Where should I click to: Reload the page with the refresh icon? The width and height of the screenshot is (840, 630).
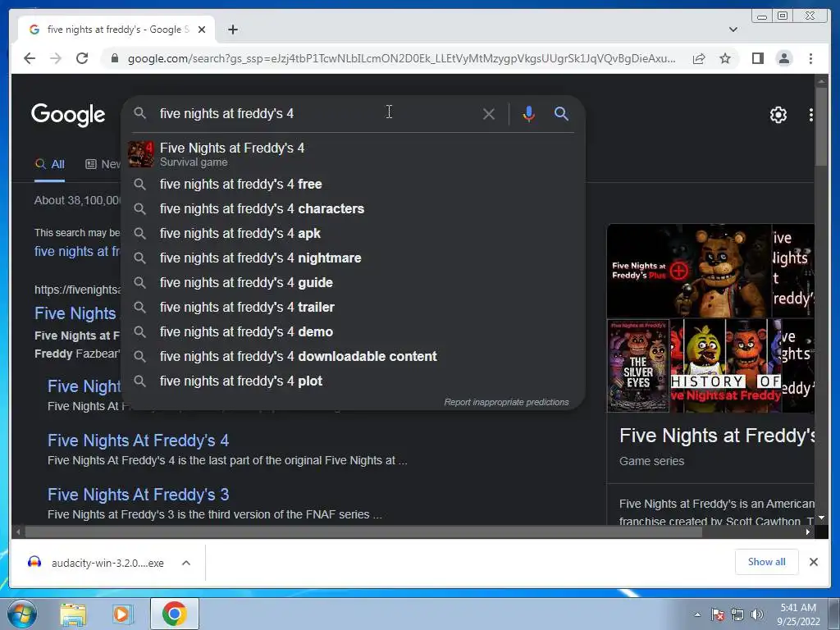coord(82,58)
